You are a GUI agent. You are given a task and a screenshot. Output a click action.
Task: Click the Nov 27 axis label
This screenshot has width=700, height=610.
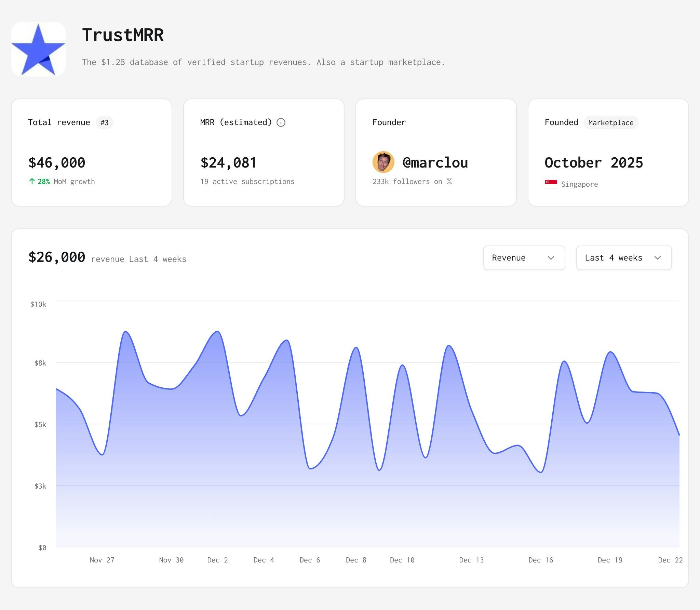(102, 560)
